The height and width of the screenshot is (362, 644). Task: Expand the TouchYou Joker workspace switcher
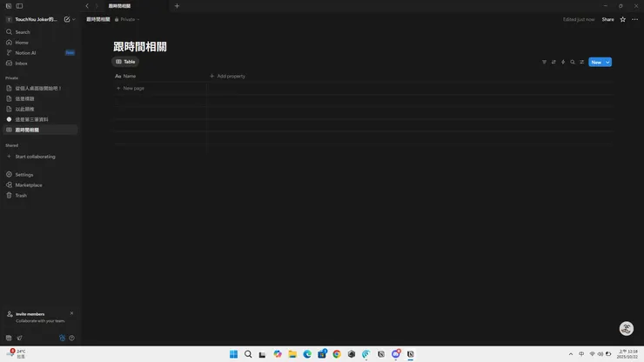[x=36, y=19]
